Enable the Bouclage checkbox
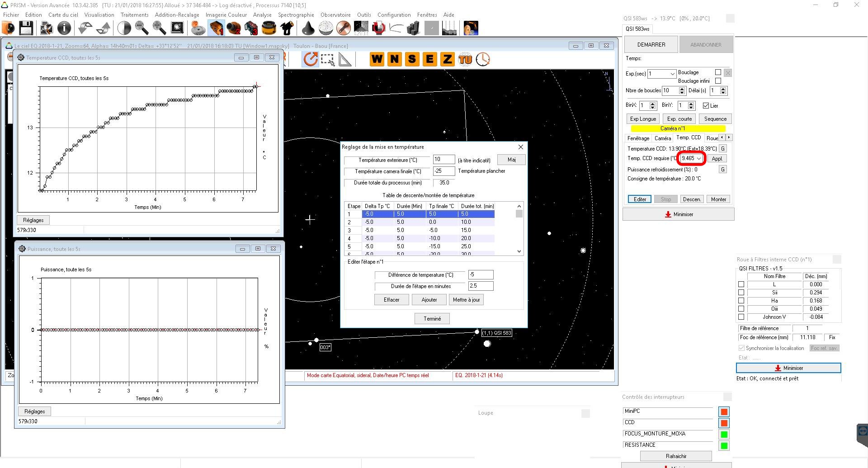This screenshot has width=868, height=468. (x=718, y=72)
